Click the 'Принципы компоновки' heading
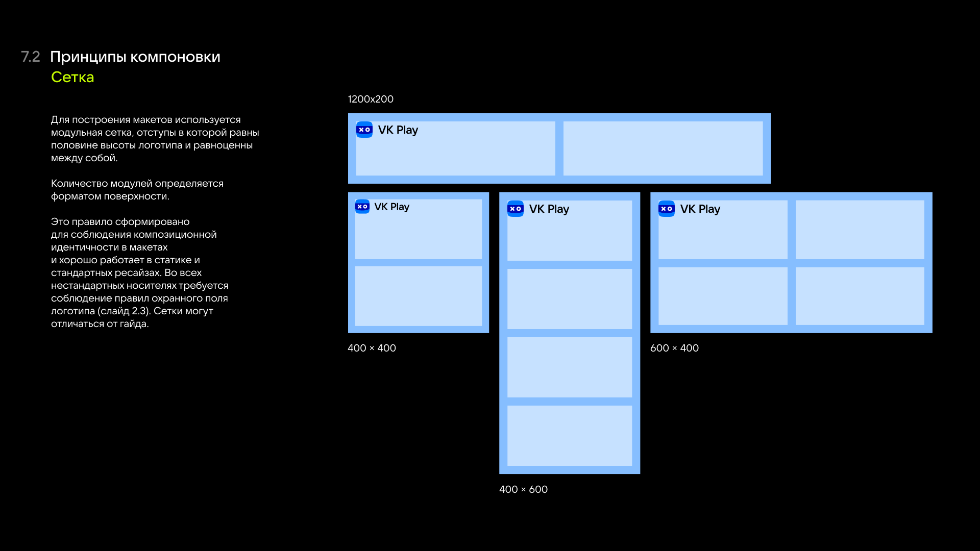Image resolution: width=980 pixels, height=551 pixels. 135,57
